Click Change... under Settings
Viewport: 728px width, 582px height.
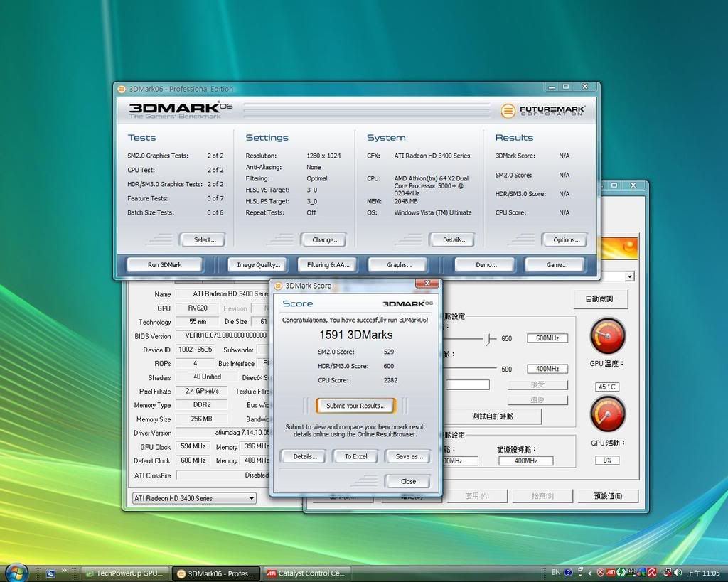click(x=325, y=240)
